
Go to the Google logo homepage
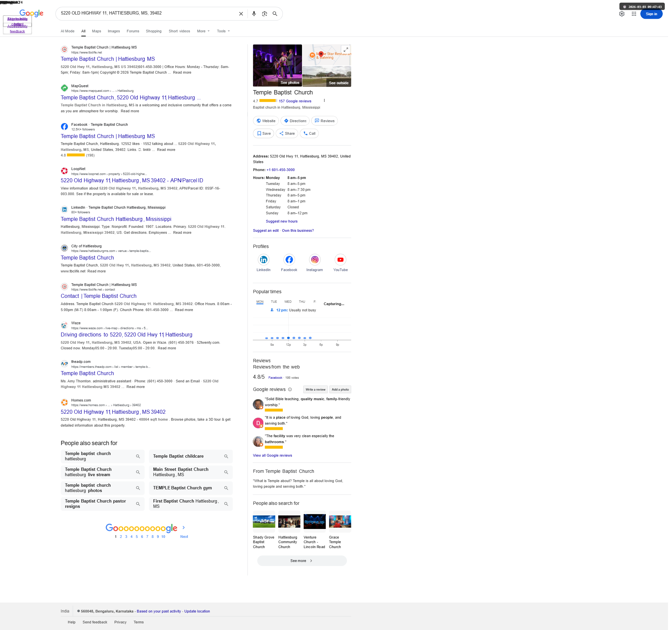pos(31,13)
